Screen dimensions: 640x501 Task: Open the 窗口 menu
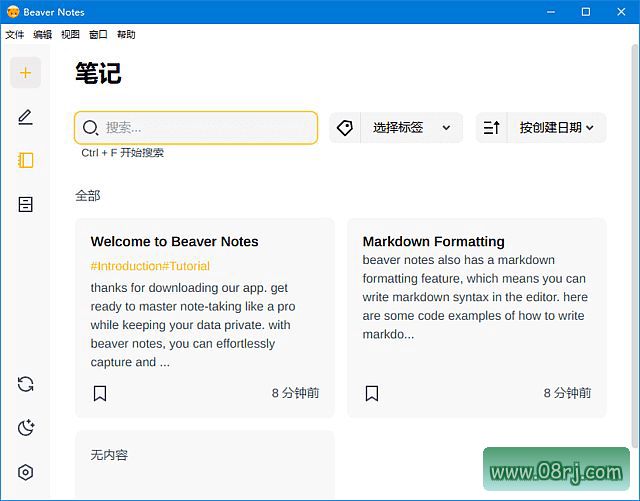pyautogui.click(x=98, y=35)
